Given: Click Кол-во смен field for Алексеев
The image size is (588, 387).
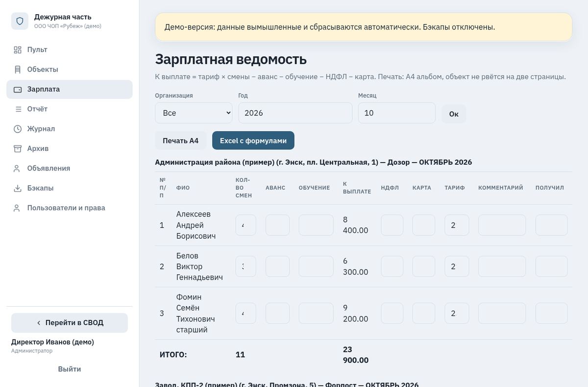Looking at the screenshot, I should coord(246,225).
